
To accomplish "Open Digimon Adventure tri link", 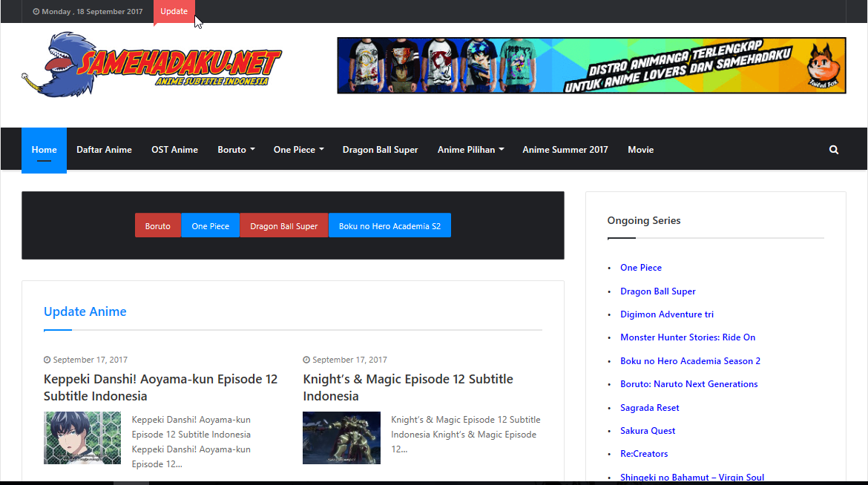I will (666, 314).
